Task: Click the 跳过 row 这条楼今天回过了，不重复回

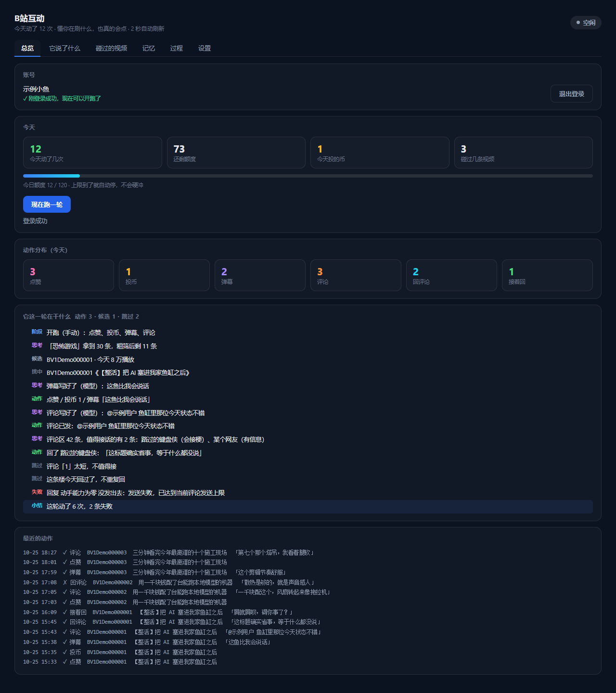Action: (x=308, y=479)
